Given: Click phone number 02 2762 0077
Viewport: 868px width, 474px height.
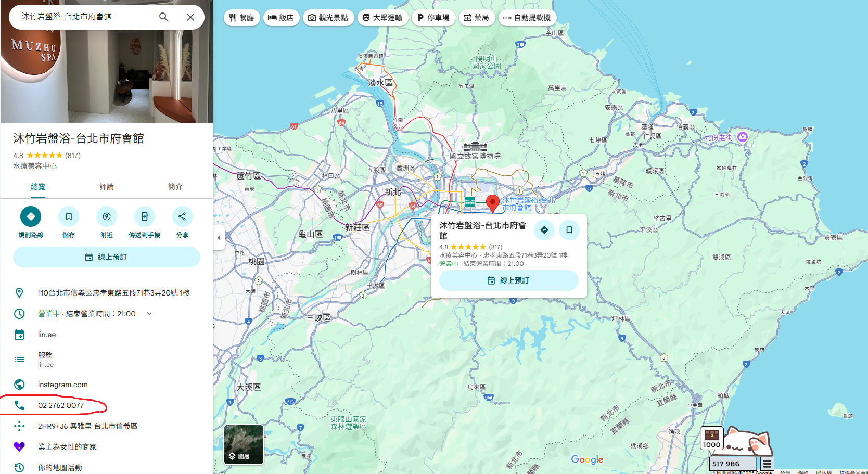Looking at the screenshot, I should pos(61,405).
